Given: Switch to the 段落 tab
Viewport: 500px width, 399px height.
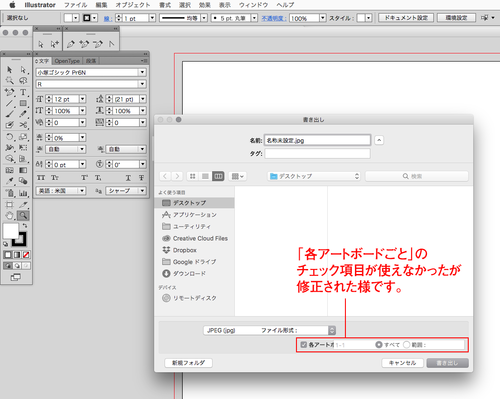Looking at the screenshot, I should pos(91,61).
